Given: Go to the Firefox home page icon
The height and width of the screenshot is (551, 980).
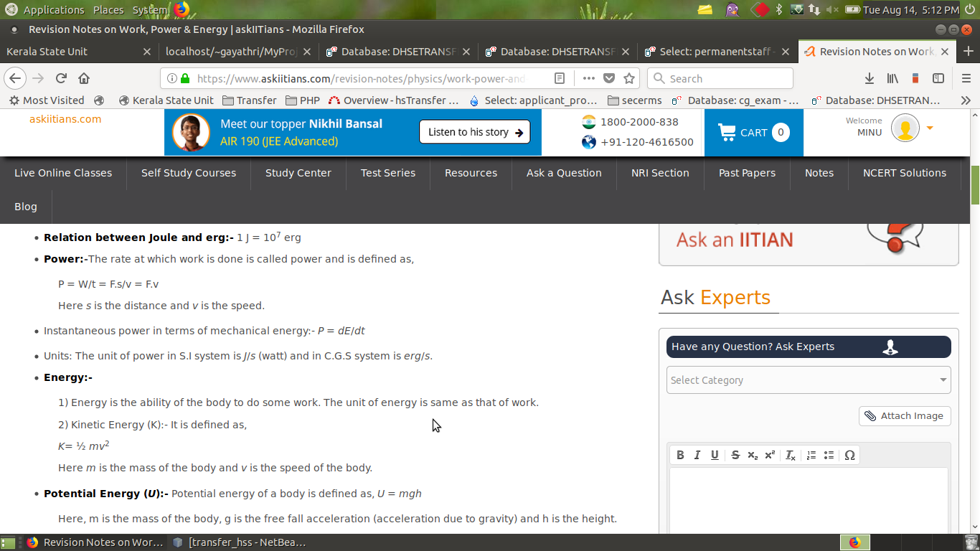Looking at the screenshot, I should click(x=84, y=78).
